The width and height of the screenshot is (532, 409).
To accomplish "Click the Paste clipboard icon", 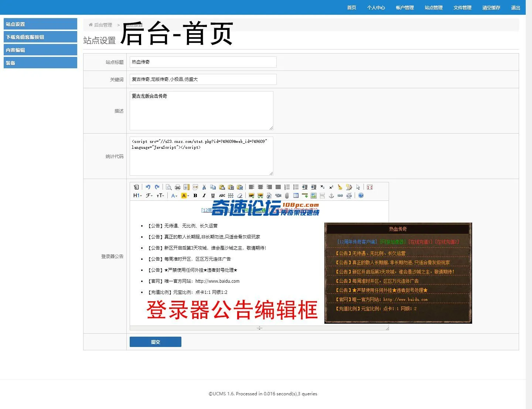I will coord(222,187).
